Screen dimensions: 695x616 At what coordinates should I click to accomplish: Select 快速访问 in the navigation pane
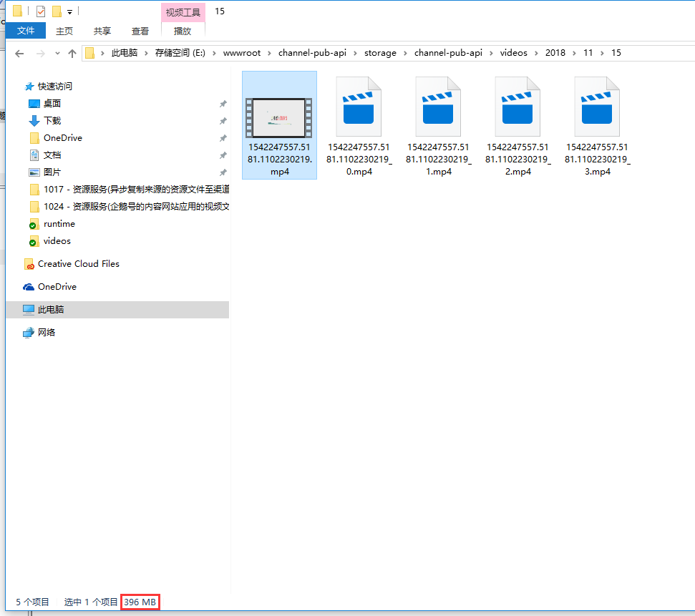click(54, 86)
